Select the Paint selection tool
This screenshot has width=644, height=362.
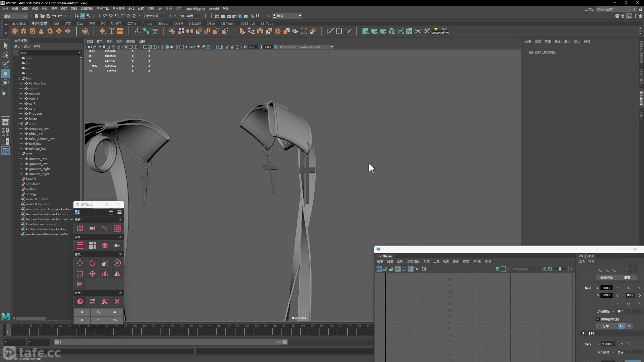tap(6, 64)
